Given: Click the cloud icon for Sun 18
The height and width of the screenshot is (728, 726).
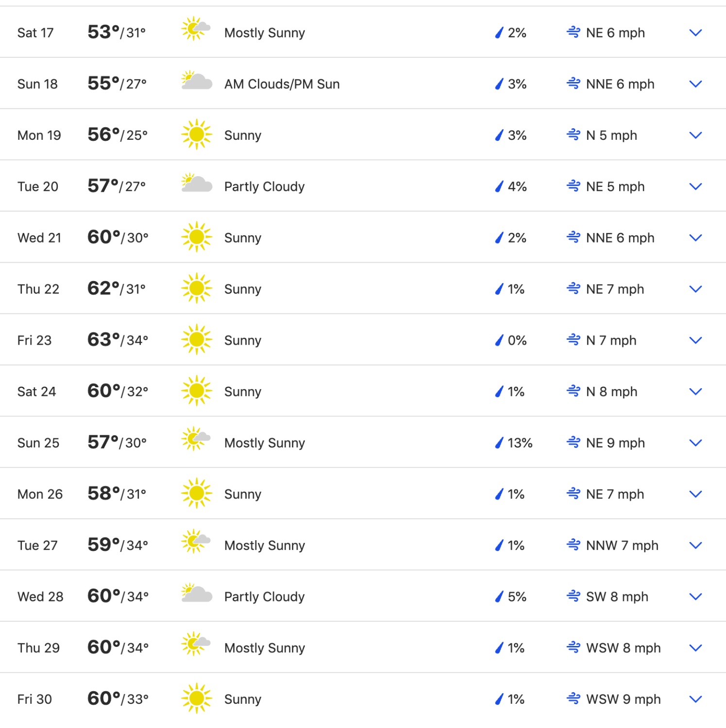Looking at the screenshot, I should (197, 81).
